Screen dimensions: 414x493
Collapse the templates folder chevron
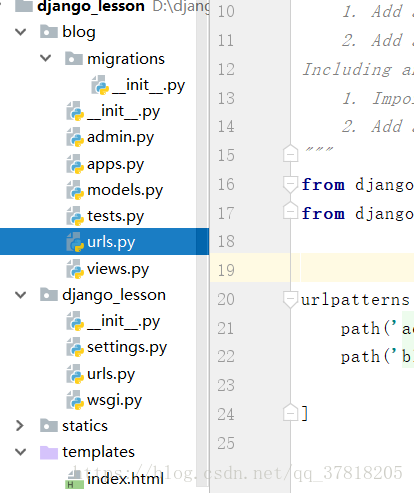pos(21,452)
